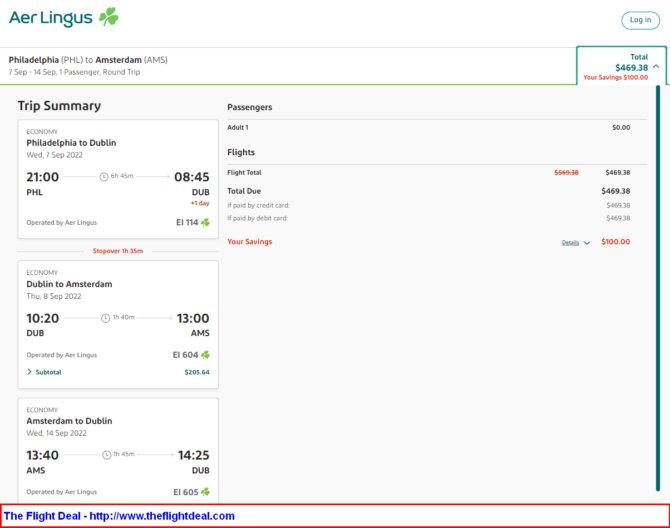Click the 6h 45m duration clock icon
The image size is (670, 528).
104,176
